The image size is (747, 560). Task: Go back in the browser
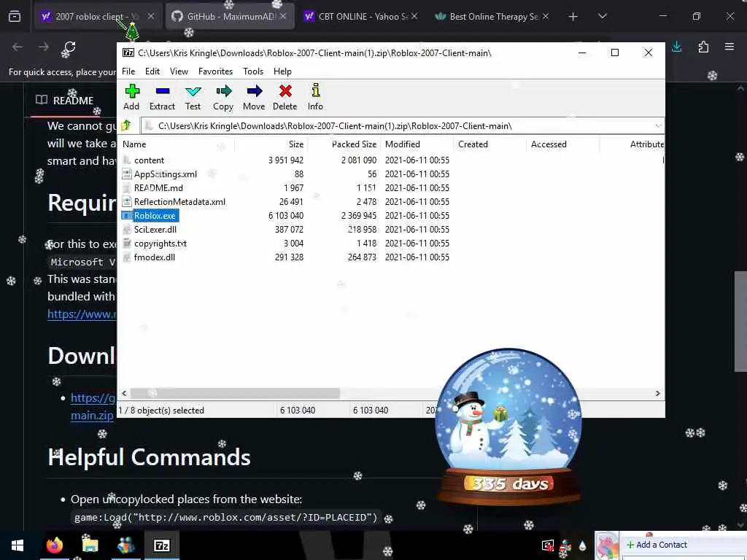click(18, 47)
